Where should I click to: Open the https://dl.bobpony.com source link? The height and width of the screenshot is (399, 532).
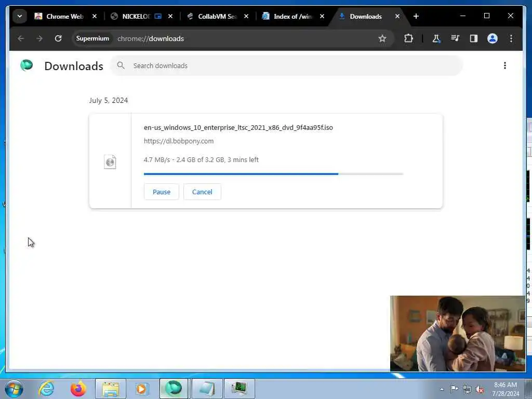pyautogui.click(x=179, y=141)
